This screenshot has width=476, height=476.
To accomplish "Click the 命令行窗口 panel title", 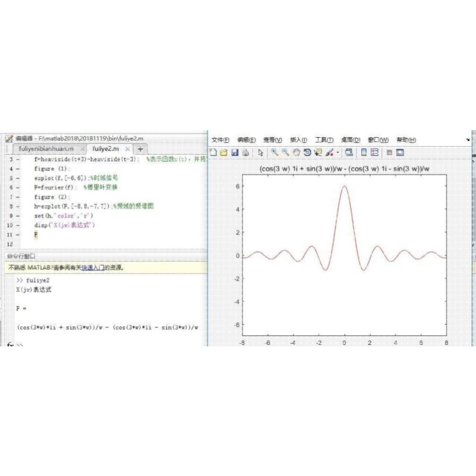I will [x=21, y=256].
